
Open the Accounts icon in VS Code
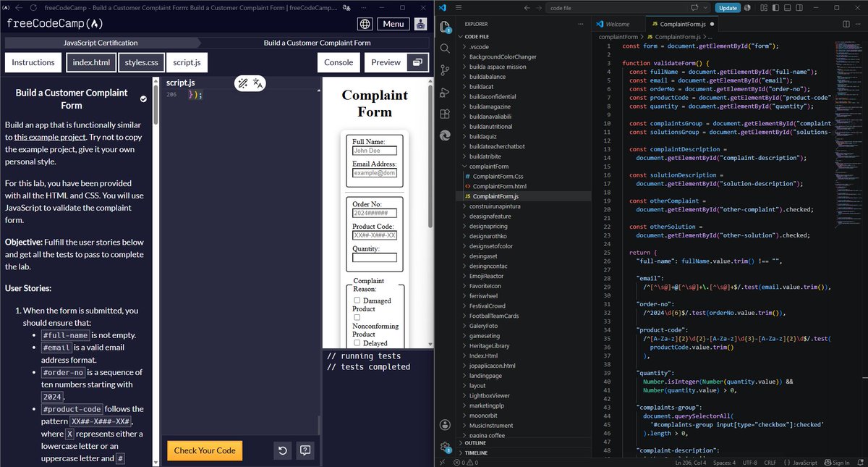tap(446, 424)
